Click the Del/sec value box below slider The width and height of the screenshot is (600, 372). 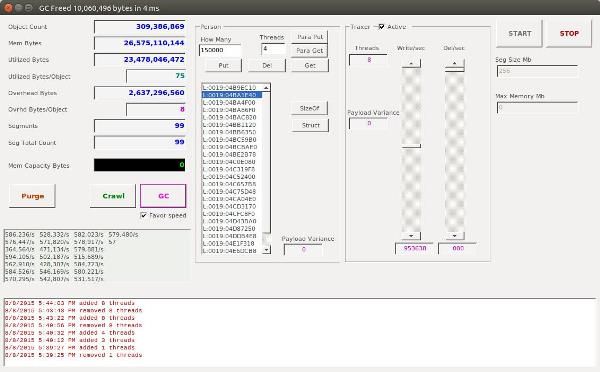pyautogui.click(x=457, y=248)
